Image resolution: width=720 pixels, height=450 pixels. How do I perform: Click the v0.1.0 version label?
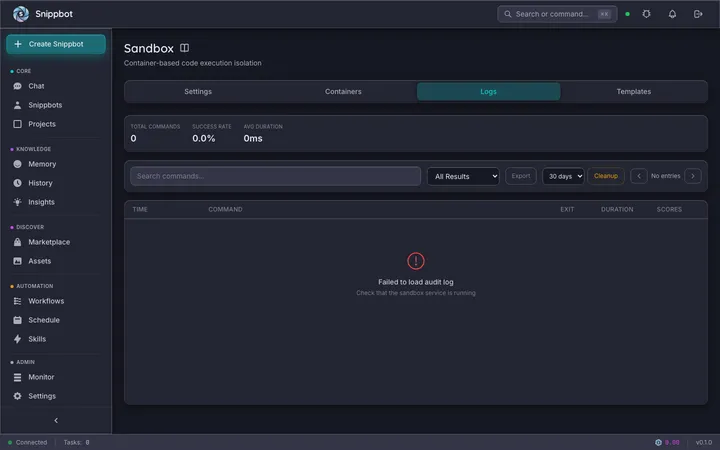pyautogui.click(x=703, y=442)
